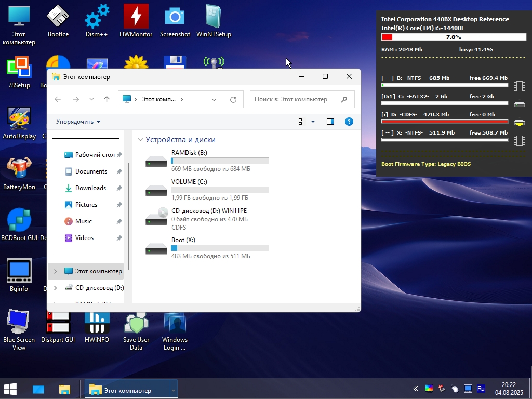Image resolution: width=532 pixels, height=399 pixels.
Task: Go up one folder level in Explorer
Action: (x=107, y=99)
